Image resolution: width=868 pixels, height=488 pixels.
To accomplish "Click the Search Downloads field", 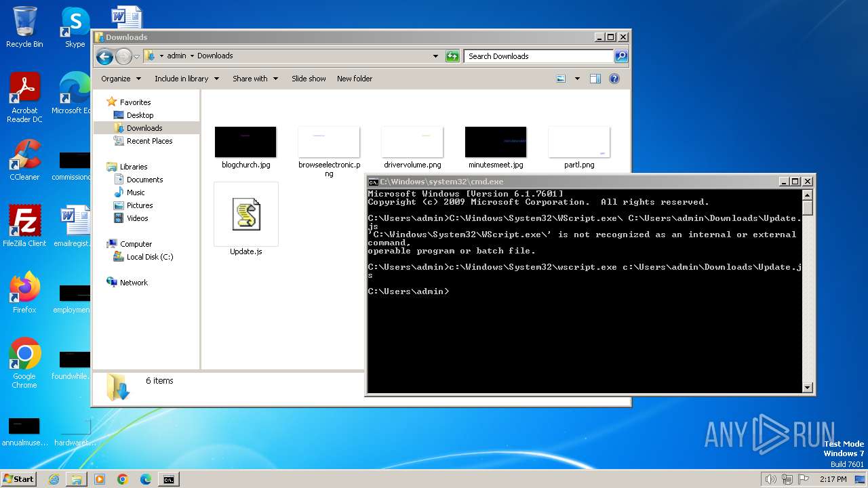I will pyautogui.click(x=539, y=56).
